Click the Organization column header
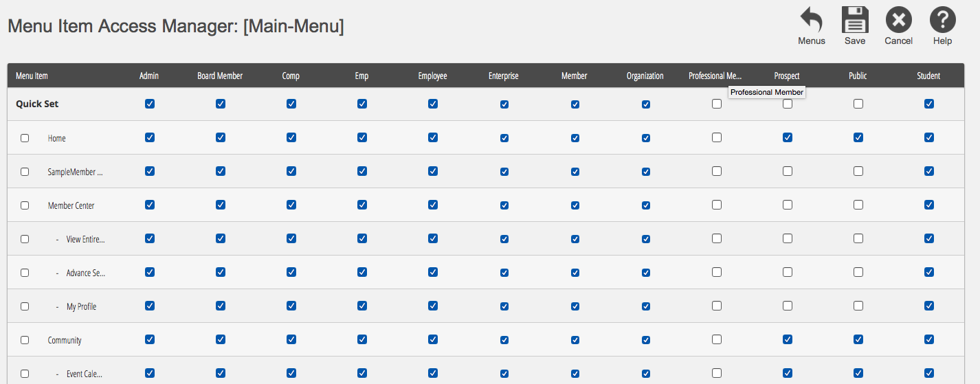 [x=645, y=76]
